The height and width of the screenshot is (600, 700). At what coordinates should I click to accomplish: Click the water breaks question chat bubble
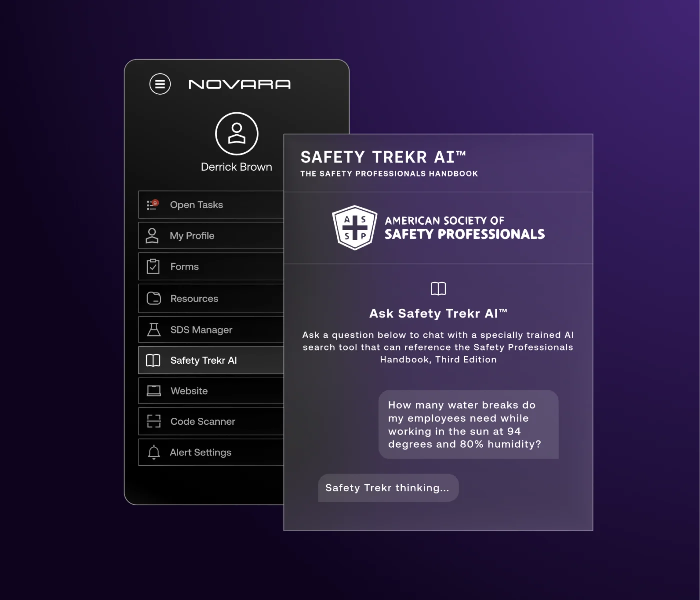[468, 424]
